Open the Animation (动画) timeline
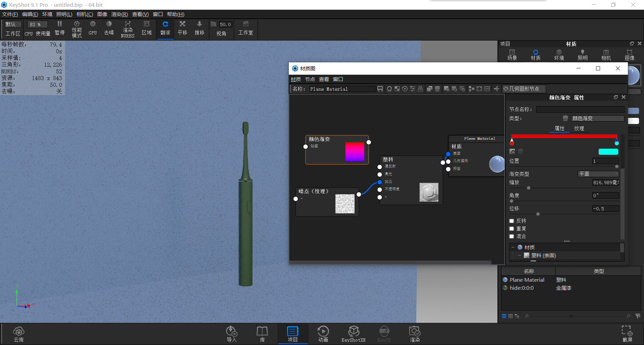This screenshot has width=644, height=345. [323, 334]
